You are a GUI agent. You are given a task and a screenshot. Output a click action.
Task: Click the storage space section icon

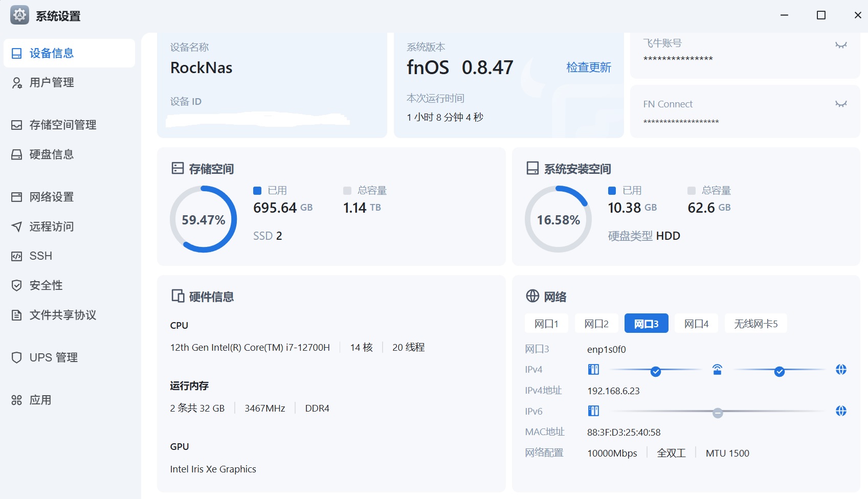177,168
